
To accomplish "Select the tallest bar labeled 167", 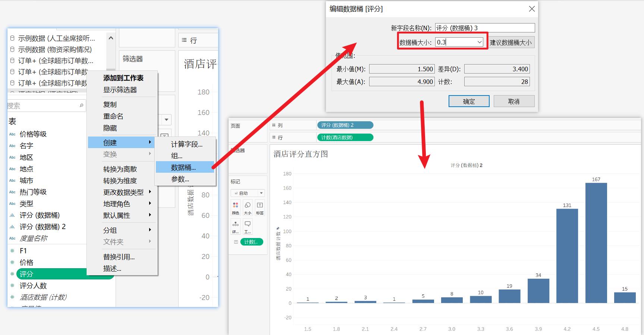I will [x=596, y=243].
